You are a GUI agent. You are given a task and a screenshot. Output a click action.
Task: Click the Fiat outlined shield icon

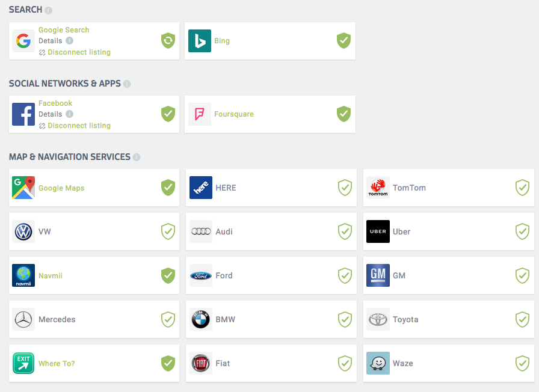click(x=345, y=364)
